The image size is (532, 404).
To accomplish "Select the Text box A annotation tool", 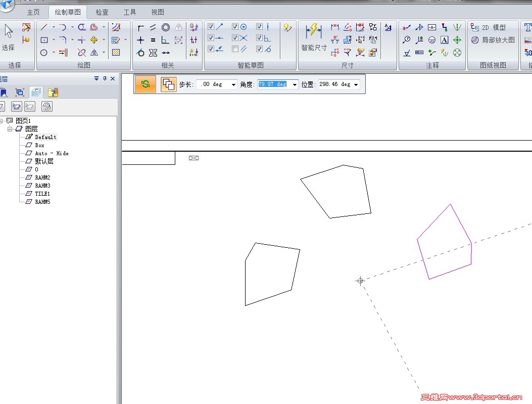I will coord(444,40).
